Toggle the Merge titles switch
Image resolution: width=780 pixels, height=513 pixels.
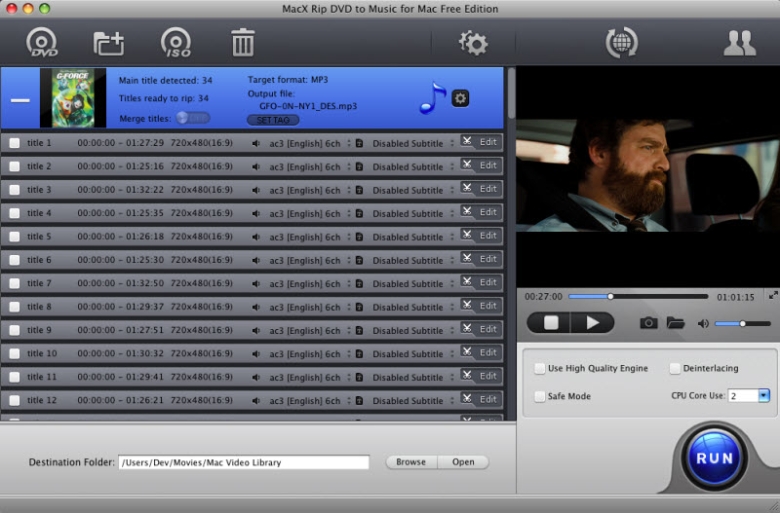click(192, 118)
